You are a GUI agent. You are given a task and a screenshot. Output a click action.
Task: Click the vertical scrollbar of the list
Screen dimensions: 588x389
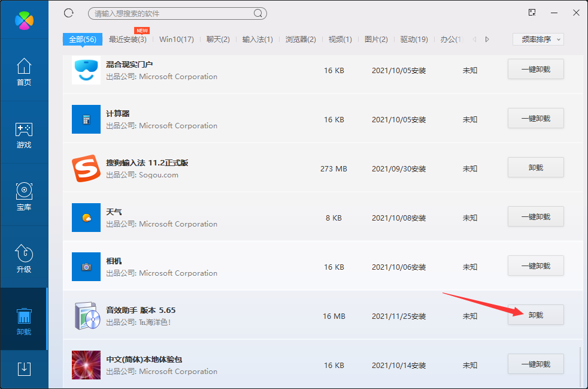pos(580,366)
